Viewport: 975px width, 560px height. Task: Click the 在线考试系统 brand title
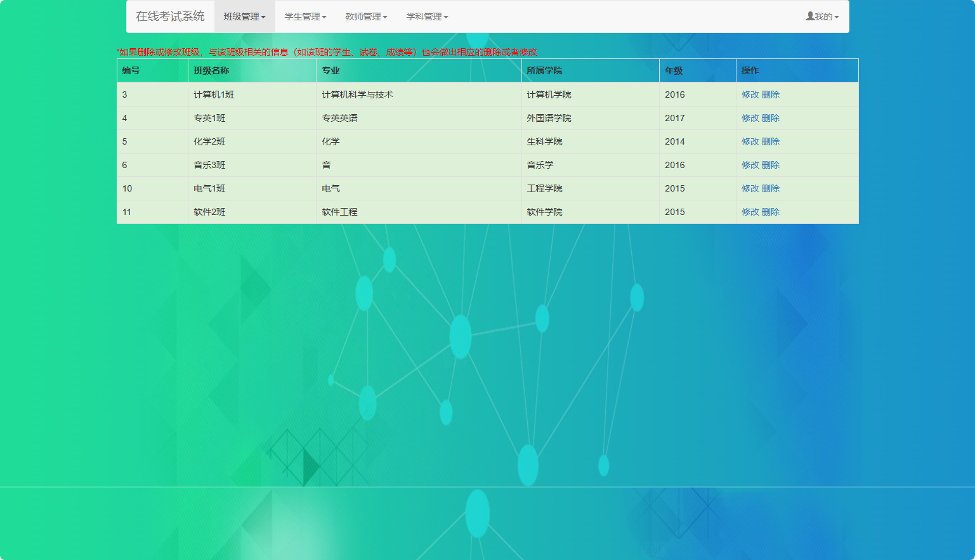(x=171, y=16)
